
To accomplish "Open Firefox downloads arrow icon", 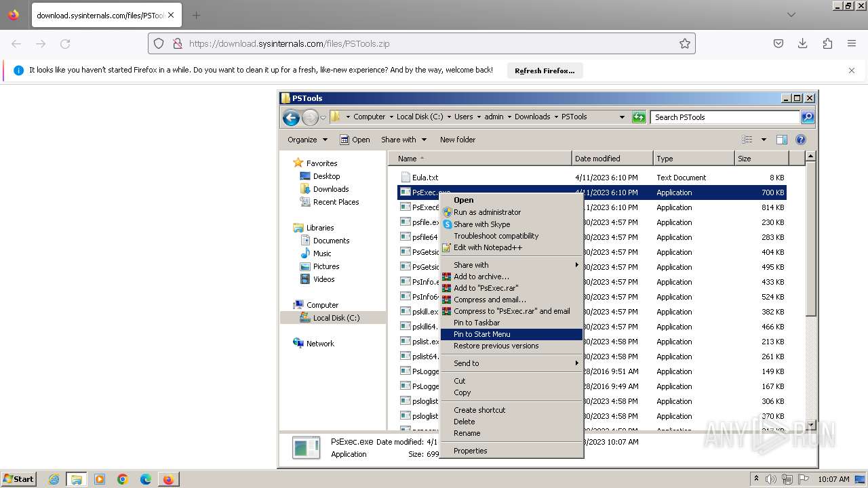I will [x=803, y=43].
